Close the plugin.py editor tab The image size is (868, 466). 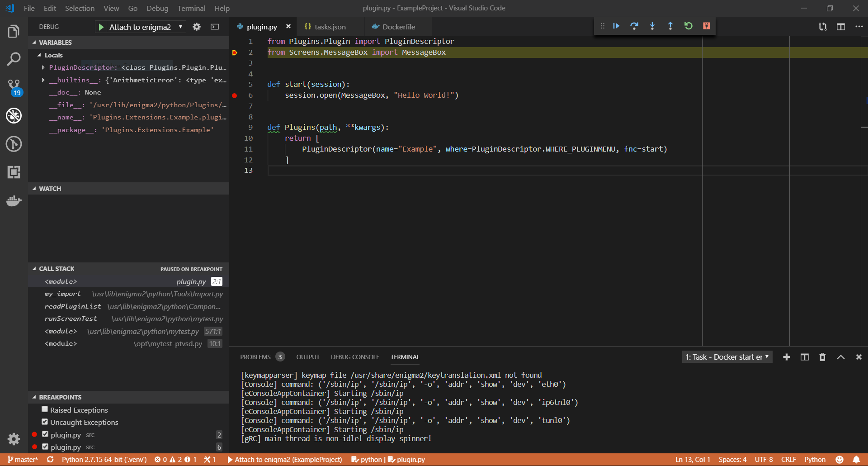coord(288,27)
